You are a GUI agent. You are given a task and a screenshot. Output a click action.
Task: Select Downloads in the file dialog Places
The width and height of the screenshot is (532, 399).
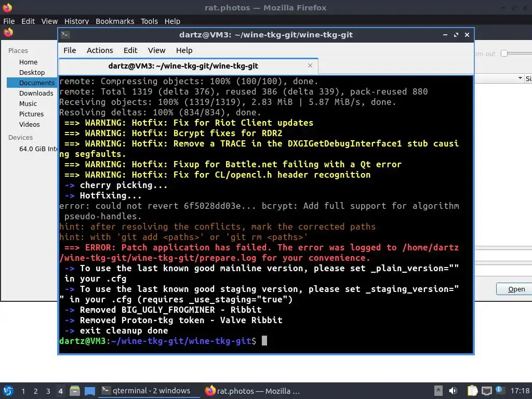(x=36, y=94)
